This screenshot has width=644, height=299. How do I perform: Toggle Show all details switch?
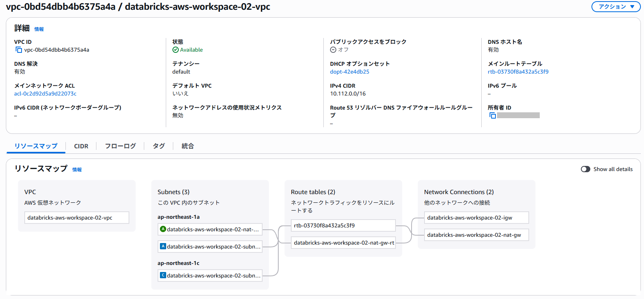tap(585, 169)
